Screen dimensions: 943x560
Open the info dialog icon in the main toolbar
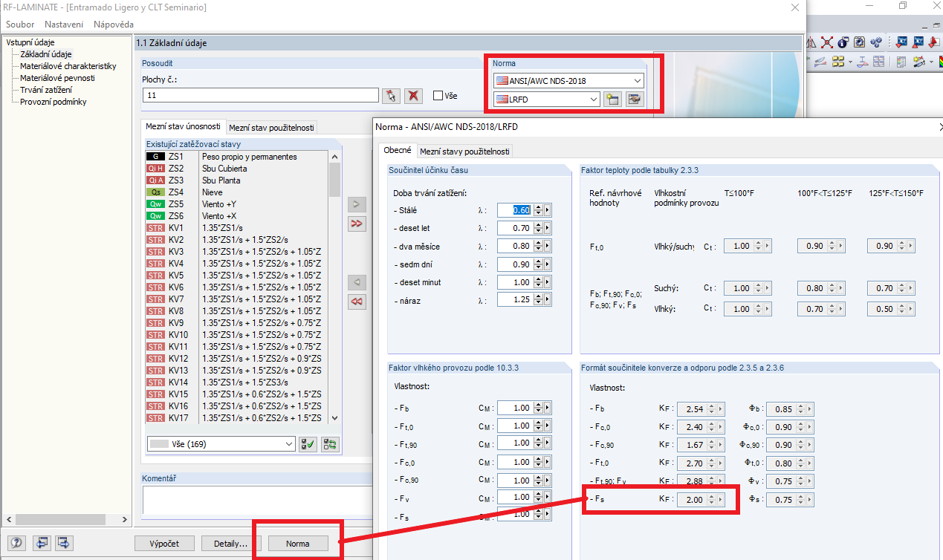[843, 42]
